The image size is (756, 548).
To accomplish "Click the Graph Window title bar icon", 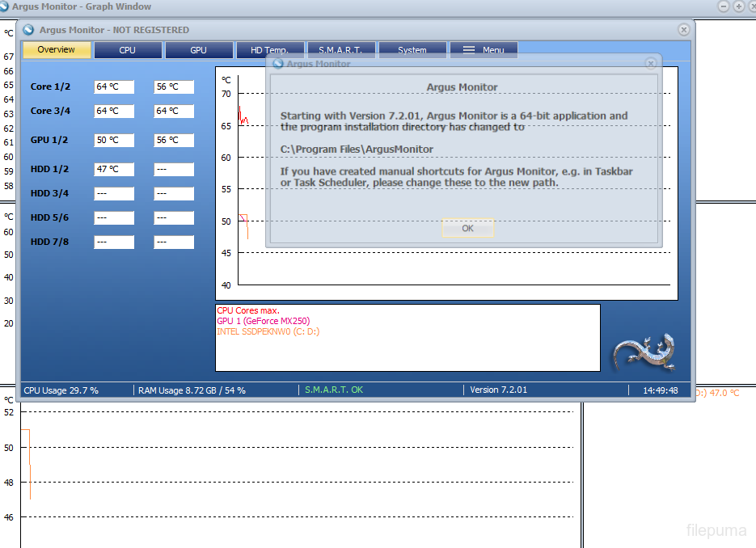I will (x=4, y=6).
